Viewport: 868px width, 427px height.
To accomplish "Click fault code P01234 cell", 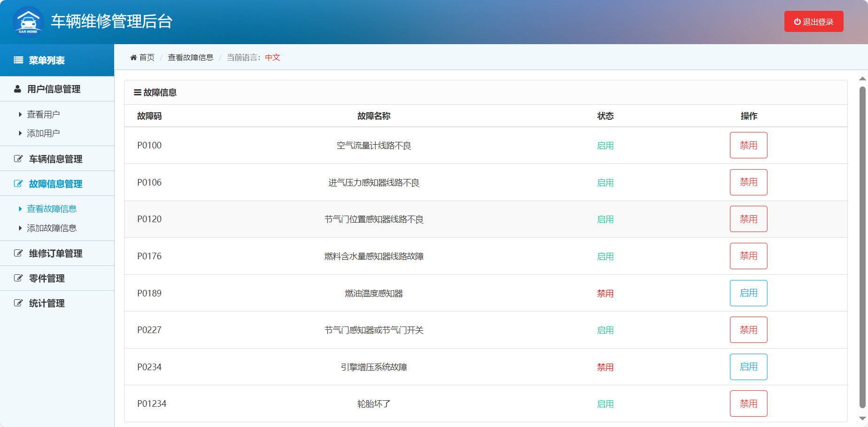I will tap(152, 404).
